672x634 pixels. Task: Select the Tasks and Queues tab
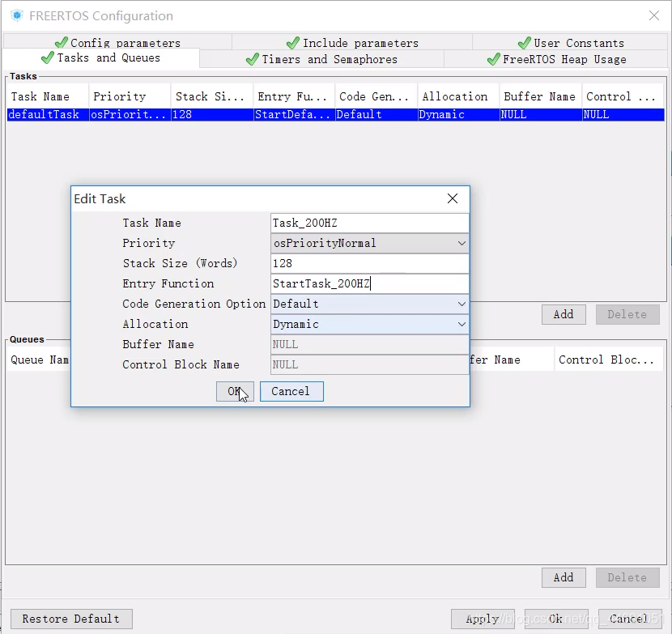[101, 57]
